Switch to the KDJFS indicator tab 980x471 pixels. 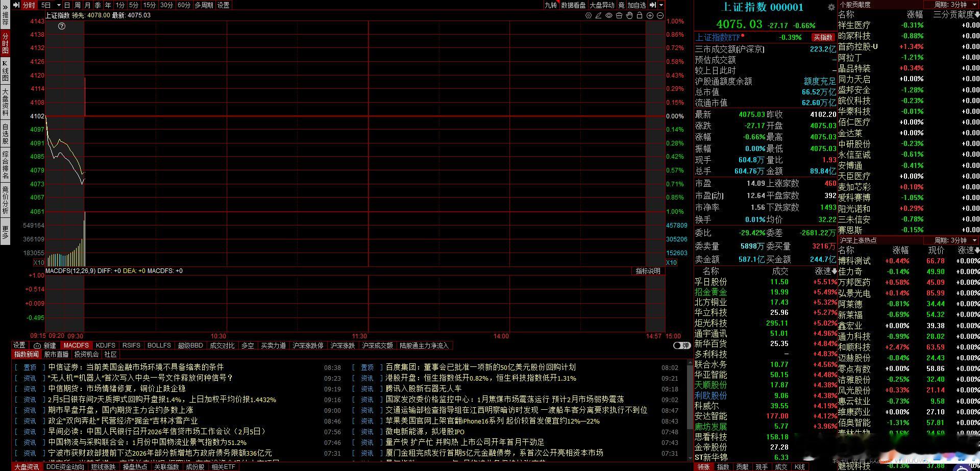point(106,345)
